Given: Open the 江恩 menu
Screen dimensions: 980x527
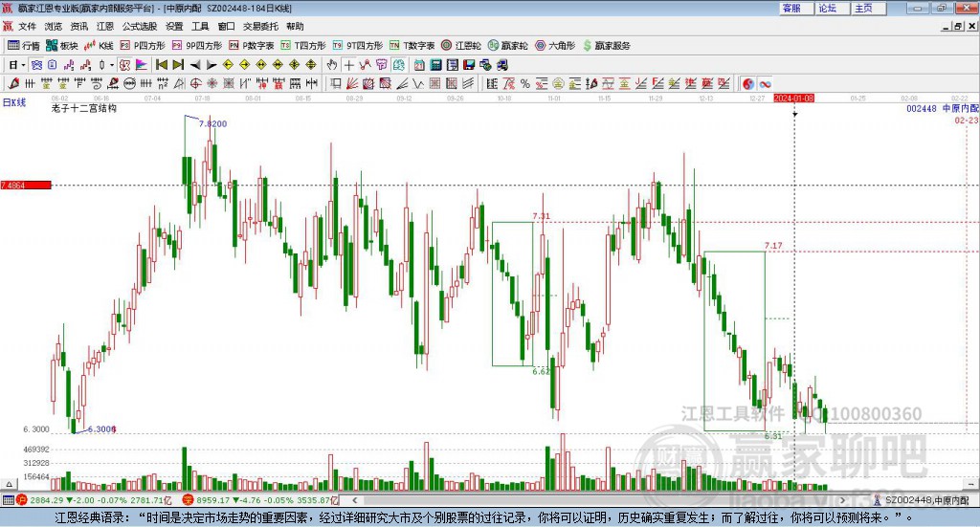Looking at the screenshot, I should pyautogui.click(x=105, y=26).
